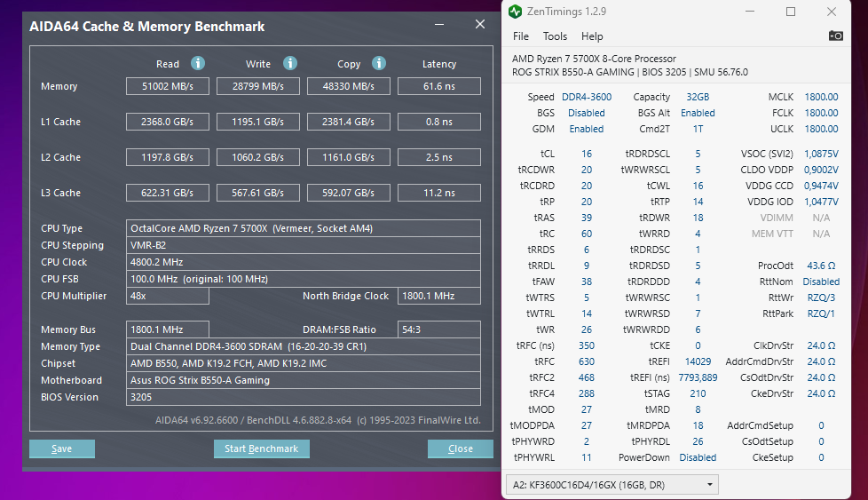
Task: Click DRAM:FSB Ratio field 54:3
Action: pos(439,329)
